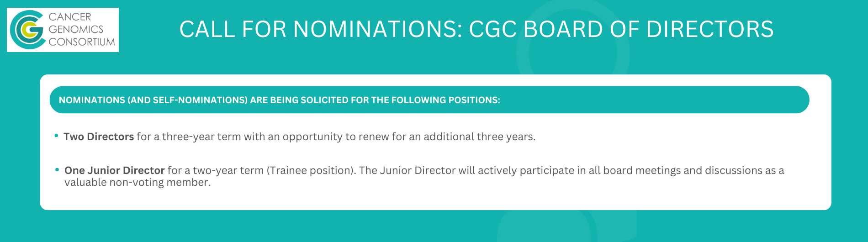868x242 pixels.
Task: Select the words BOARD OF DIRECTORS in the title
Action: (x=648, y=29)
